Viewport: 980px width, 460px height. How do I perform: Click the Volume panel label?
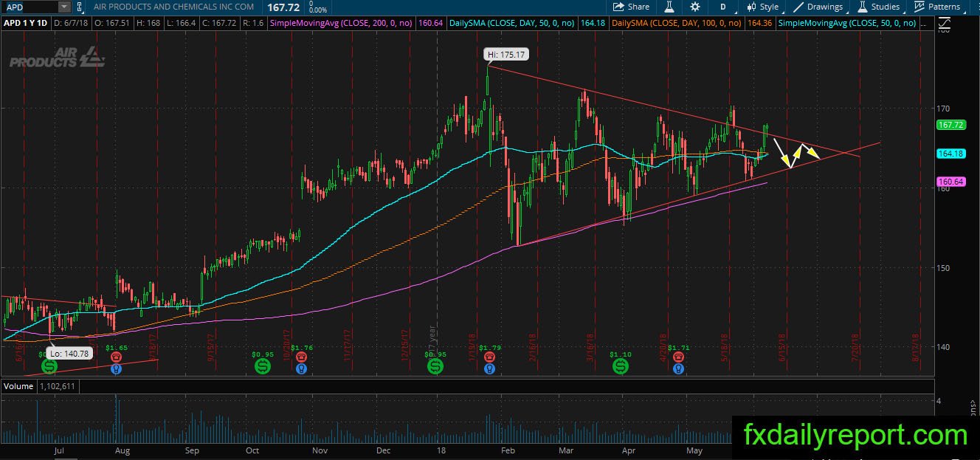(18, 386)
